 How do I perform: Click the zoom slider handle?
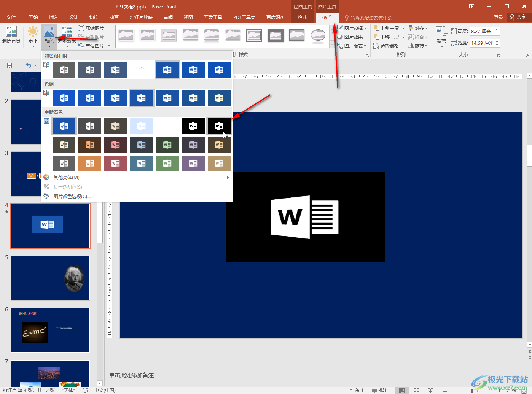tap(472, 391)
